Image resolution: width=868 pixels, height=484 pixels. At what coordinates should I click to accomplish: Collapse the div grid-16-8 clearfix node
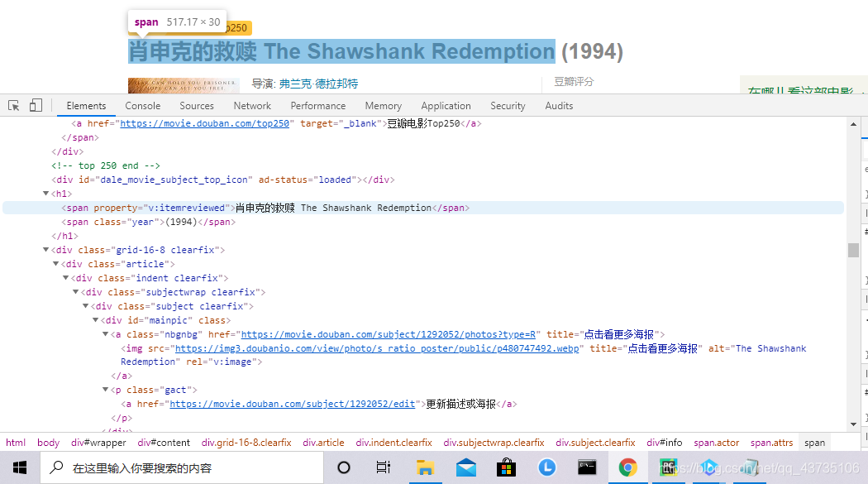[46, 250]
